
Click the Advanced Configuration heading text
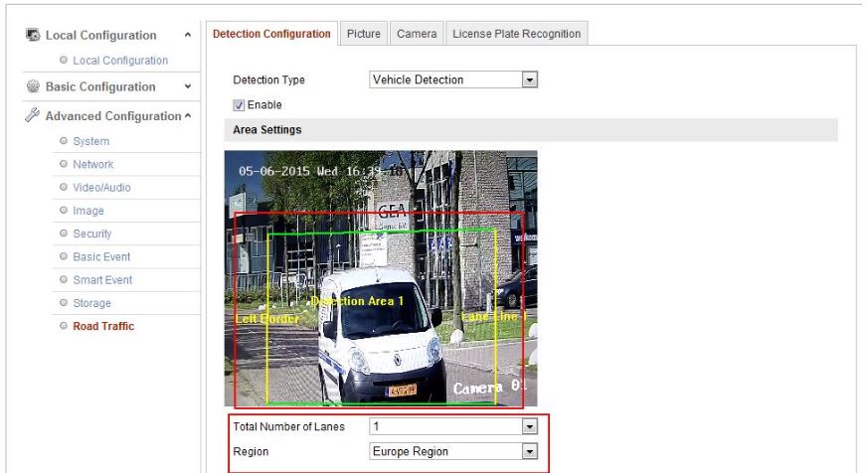[113, 116]
